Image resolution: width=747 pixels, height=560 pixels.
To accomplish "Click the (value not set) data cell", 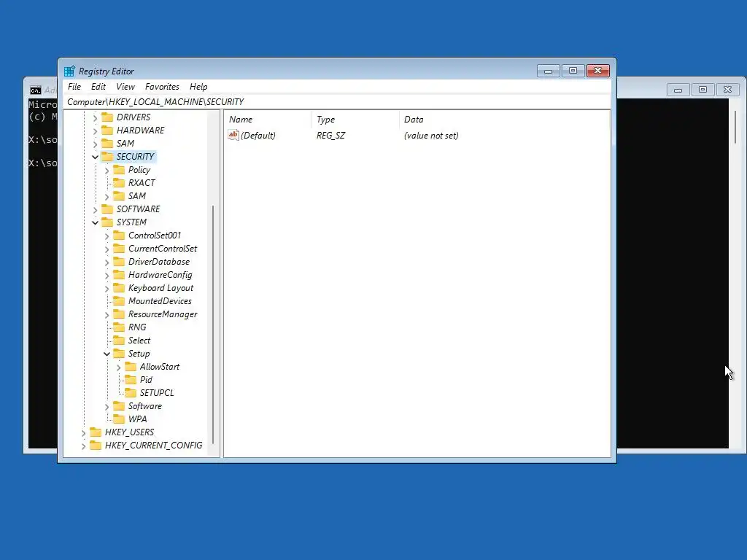I will pyautogui.click(x=431, y=135).
